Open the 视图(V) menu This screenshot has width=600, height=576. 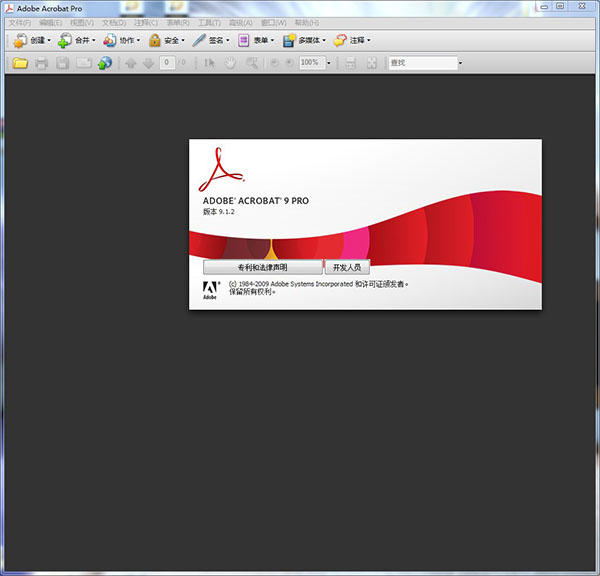click(x=82, y=23)
